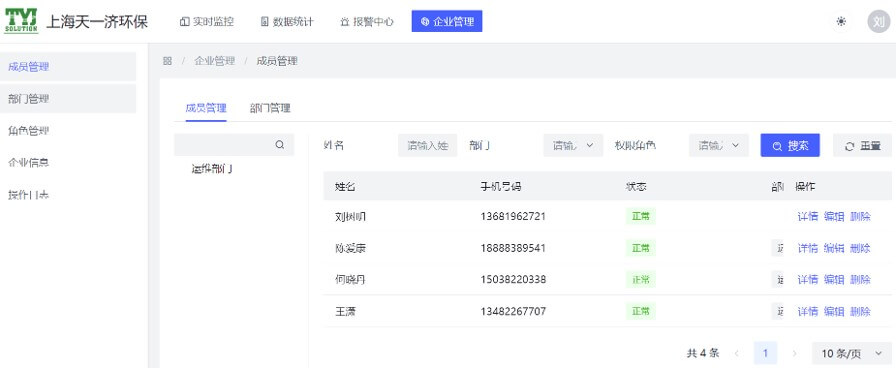Open 详情 for 何晓丹 row
The width and height of the screenshot is (896, 368).
point(808,279)
